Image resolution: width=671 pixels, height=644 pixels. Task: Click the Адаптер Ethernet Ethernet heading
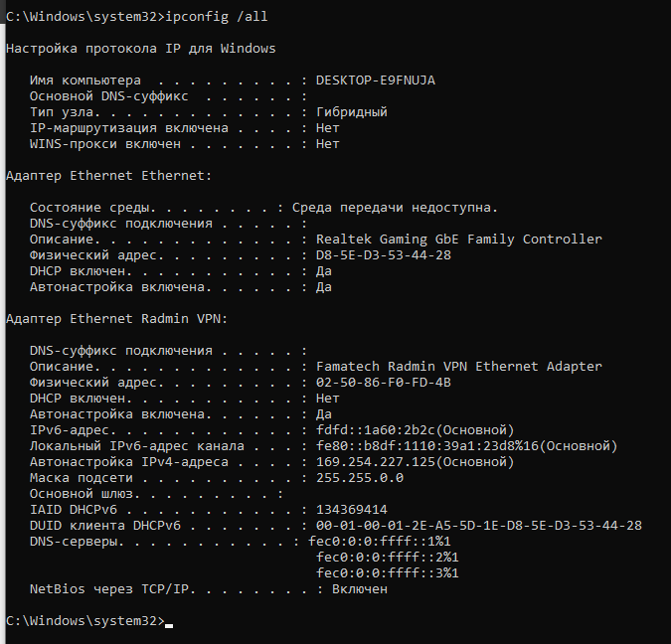(x=108, y=176)
